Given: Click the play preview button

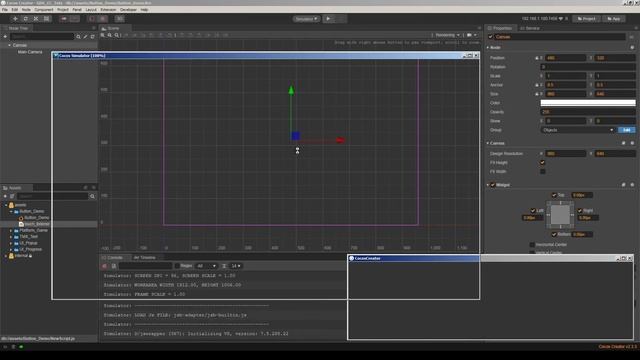Looking at the screenshot, I should tap(328, 19).
